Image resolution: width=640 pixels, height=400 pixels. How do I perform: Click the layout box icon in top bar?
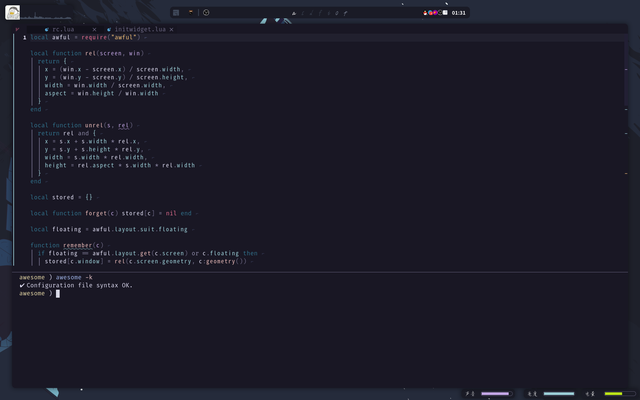[x=176, y=13]
